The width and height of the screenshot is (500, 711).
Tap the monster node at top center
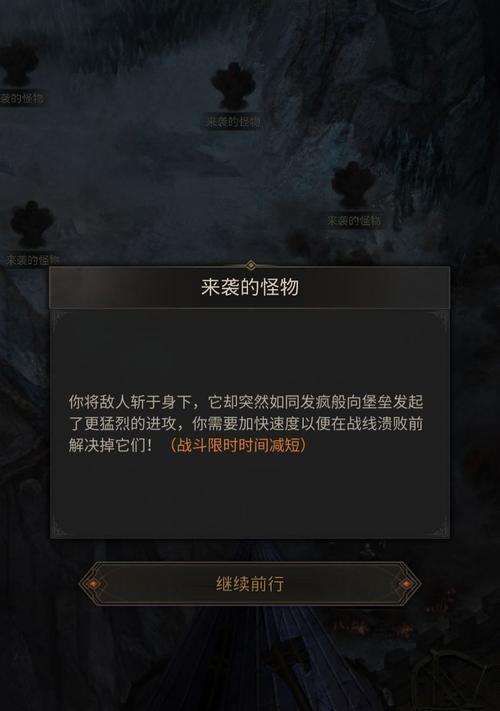tap(233, 86)
